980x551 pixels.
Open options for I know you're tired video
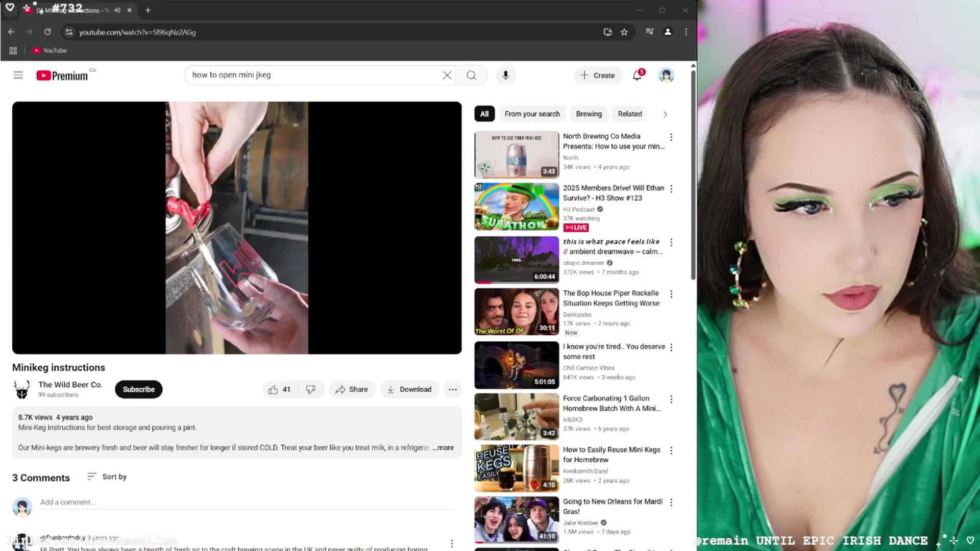(671, 347)
